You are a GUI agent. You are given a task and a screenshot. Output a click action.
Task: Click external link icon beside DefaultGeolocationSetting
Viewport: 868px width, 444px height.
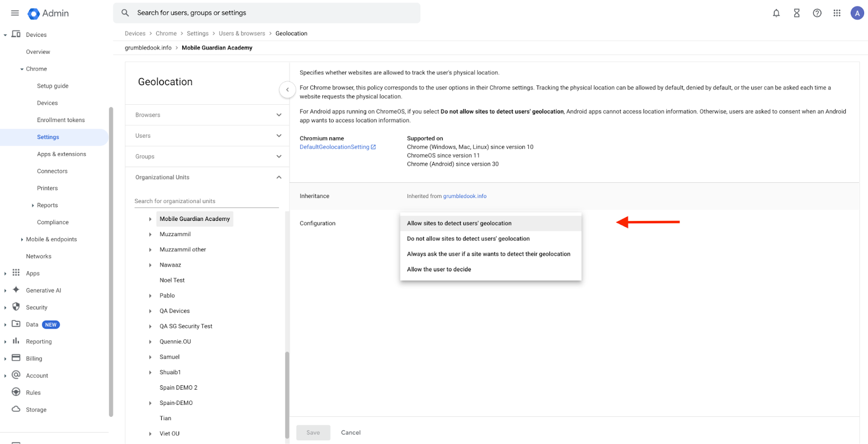373,147
